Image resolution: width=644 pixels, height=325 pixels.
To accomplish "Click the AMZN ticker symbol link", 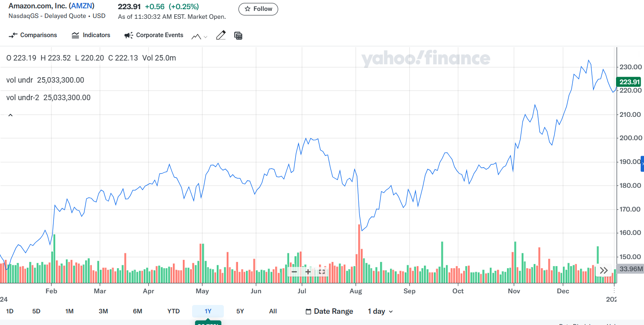I will [82, 6].
